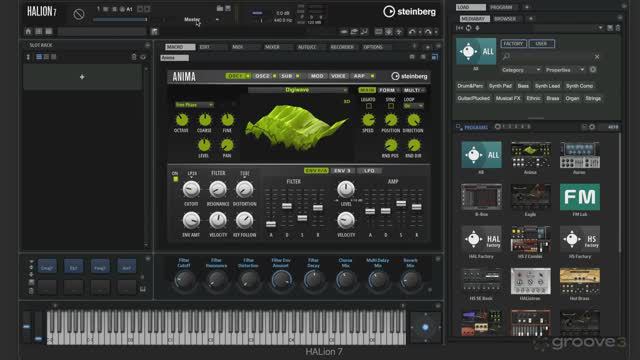Select the FM Lab library thumbnail

click(x=580, y=197)
